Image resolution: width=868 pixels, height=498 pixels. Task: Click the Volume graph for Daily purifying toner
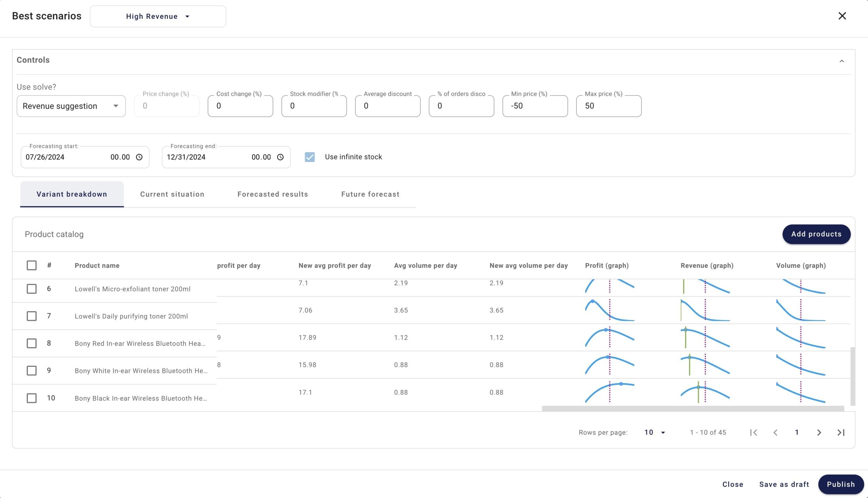pyautogui.click(x=801, y=310)
